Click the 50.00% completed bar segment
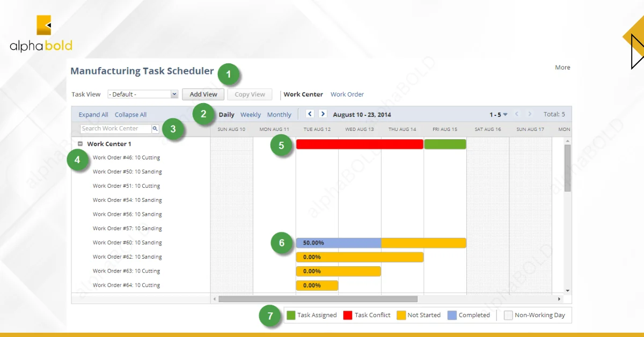644x337 pixels. point(339,243)
